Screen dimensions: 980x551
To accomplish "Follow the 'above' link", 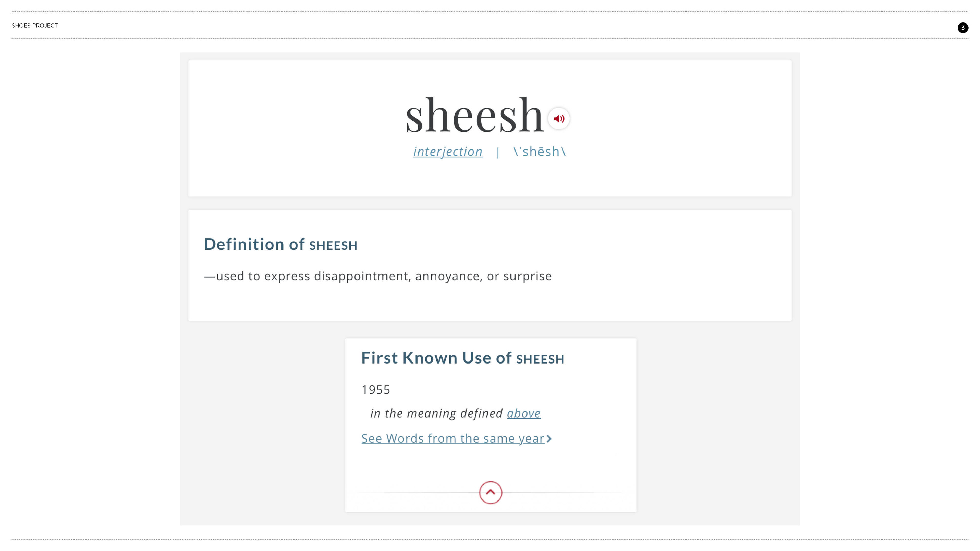I will [523, 413].
